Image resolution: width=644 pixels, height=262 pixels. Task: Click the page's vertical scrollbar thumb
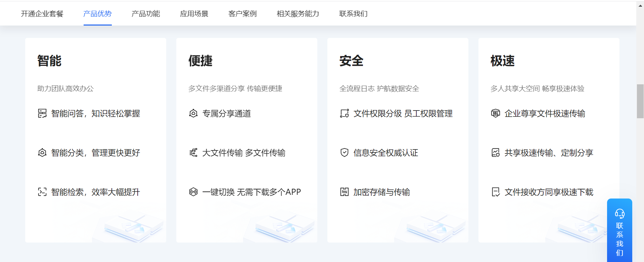pos(640,101)
